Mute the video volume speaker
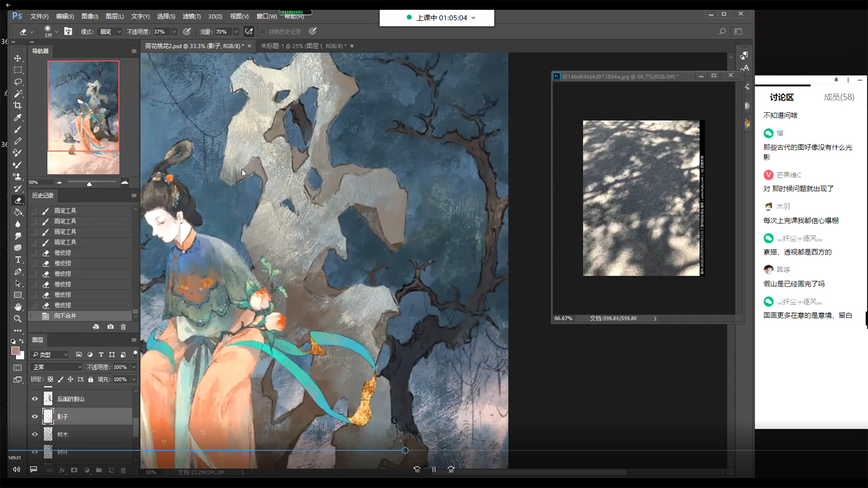 pos(16,469)
